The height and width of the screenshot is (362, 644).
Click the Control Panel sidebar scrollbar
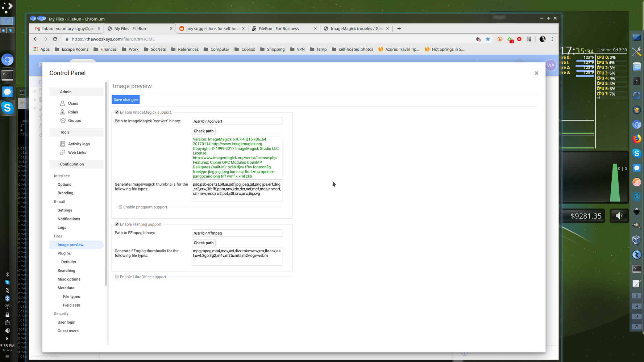106,184
